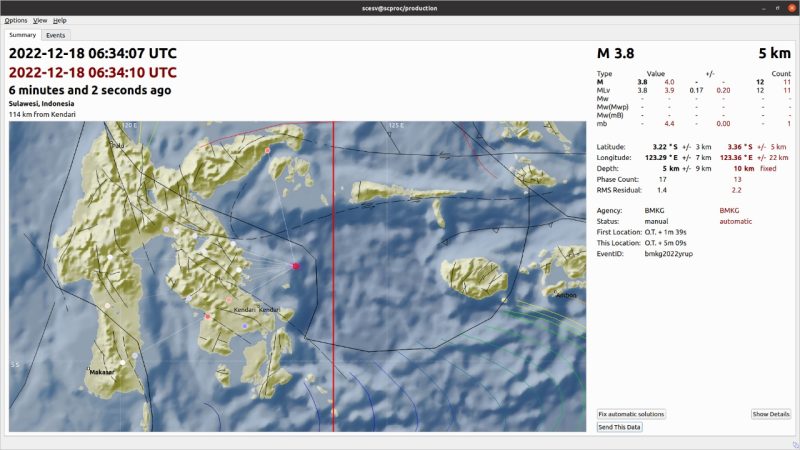The image size is (800, 450).
Task: Open the View menu
Action: tap(40, 20)
